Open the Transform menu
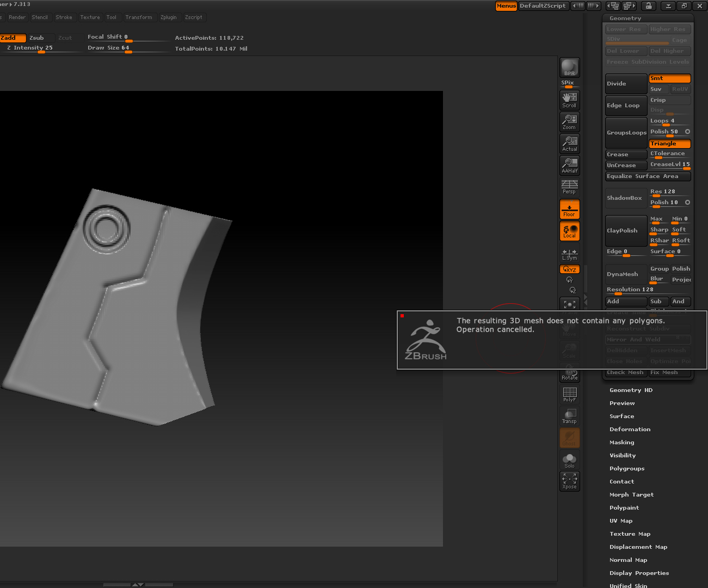 (x=139, y=17)
